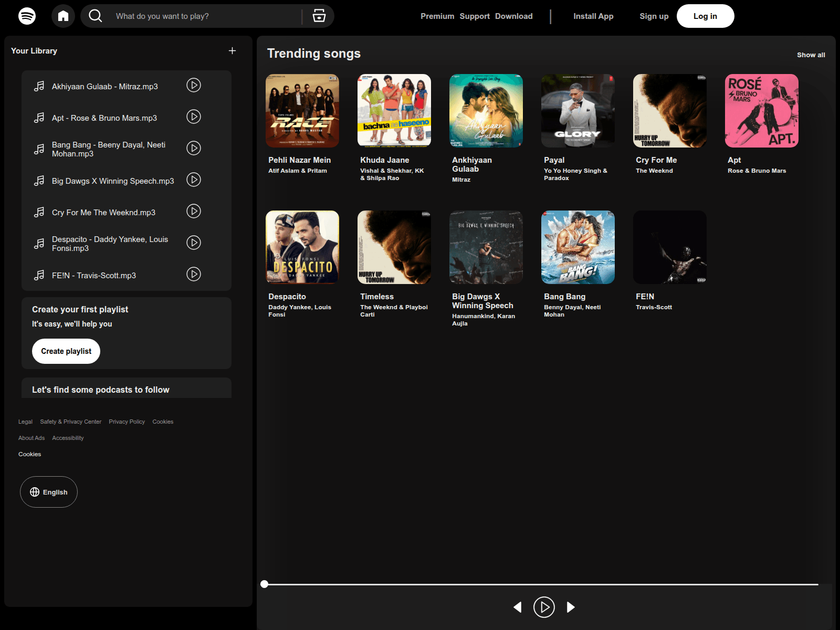This screenshot has width=840, height=630.
Task: Click Sign up
Action: coord(654,16)
